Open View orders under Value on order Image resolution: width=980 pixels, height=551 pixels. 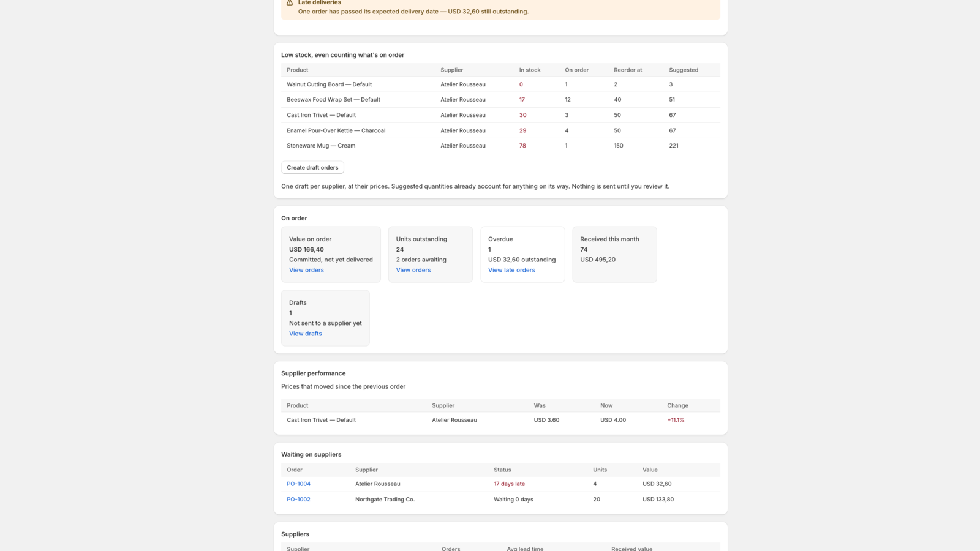[x=306, y=270]
